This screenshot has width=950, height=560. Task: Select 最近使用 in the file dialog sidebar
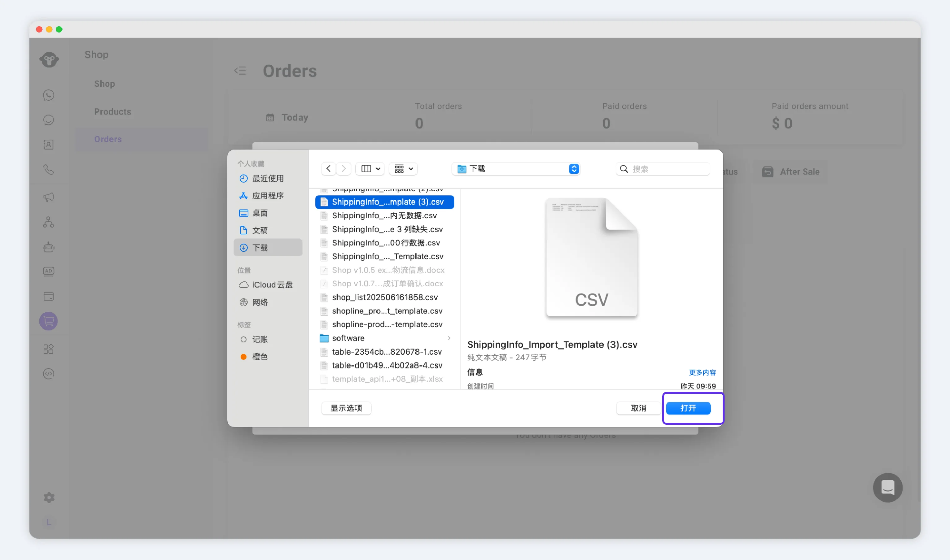[x=268, y=178]
